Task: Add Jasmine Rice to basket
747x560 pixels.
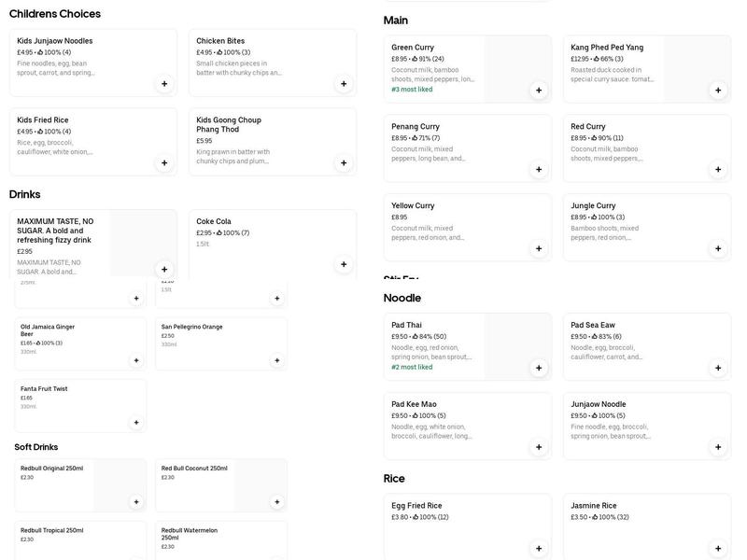Action: [718, 549]
